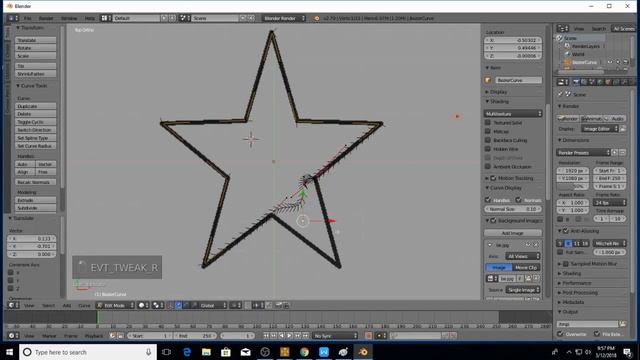This screenshot has height=360, width=640.
Task: Click the play animation button in timeline
Action: pos(289,336)
